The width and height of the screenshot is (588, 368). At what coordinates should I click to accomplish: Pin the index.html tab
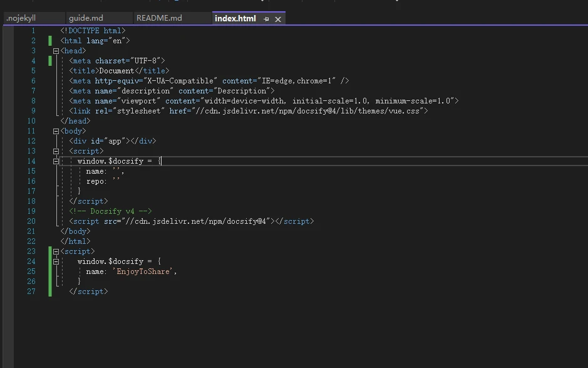tap(266, 19)
